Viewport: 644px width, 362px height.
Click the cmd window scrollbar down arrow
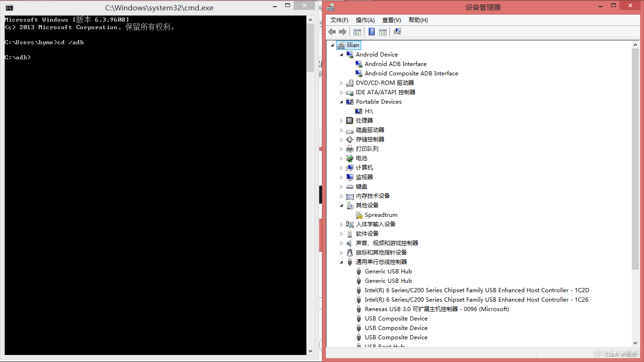(310, 351)
